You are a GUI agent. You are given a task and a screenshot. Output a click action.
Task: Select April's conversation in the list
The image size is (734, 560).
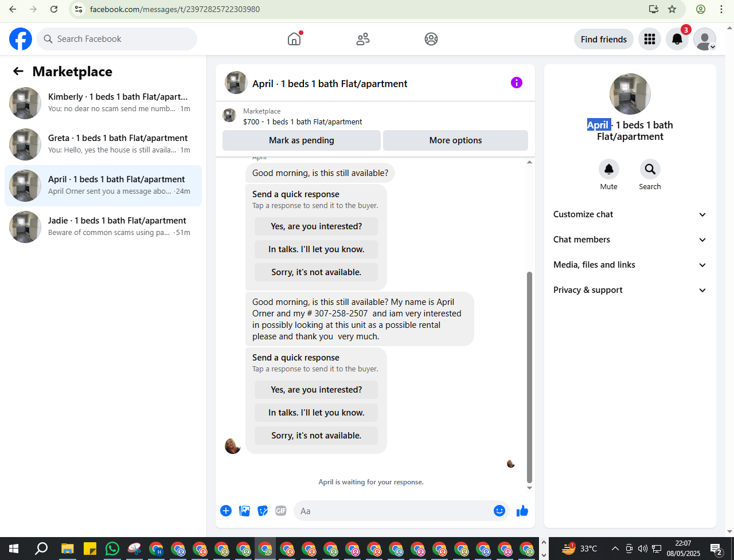(x=103, y=186)
